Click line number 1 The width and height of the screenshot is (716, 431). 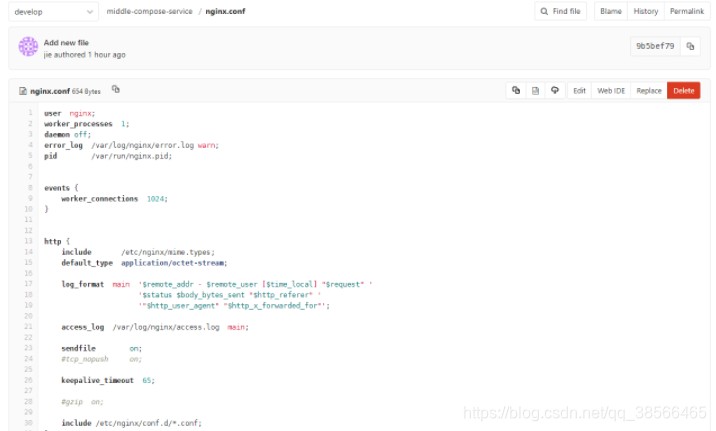pyautogui.click(x=30, y=113)
